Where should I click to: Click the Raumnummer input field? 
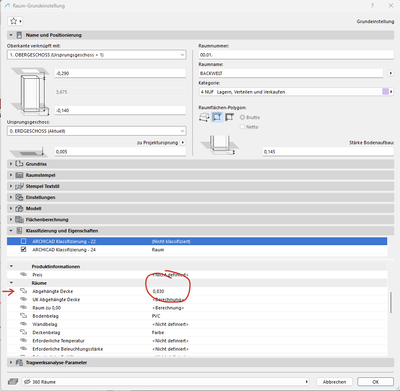[x=296, y=55]
